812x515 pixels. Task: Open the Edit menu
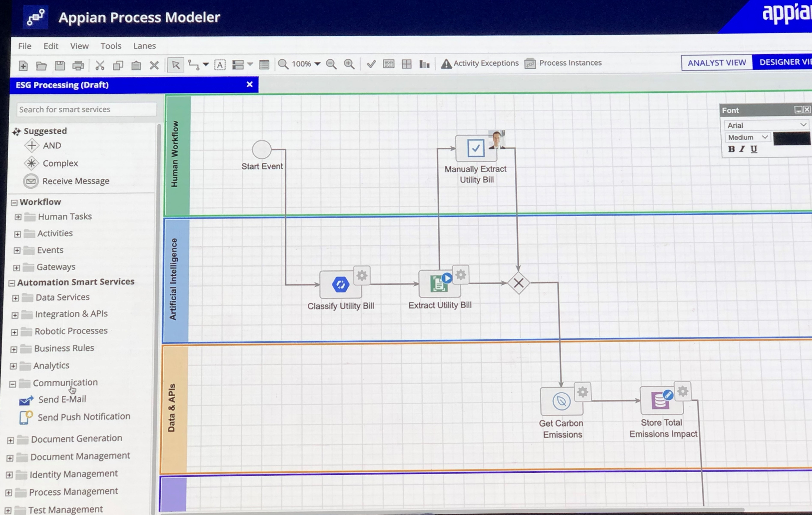click(x=51, y=46)
